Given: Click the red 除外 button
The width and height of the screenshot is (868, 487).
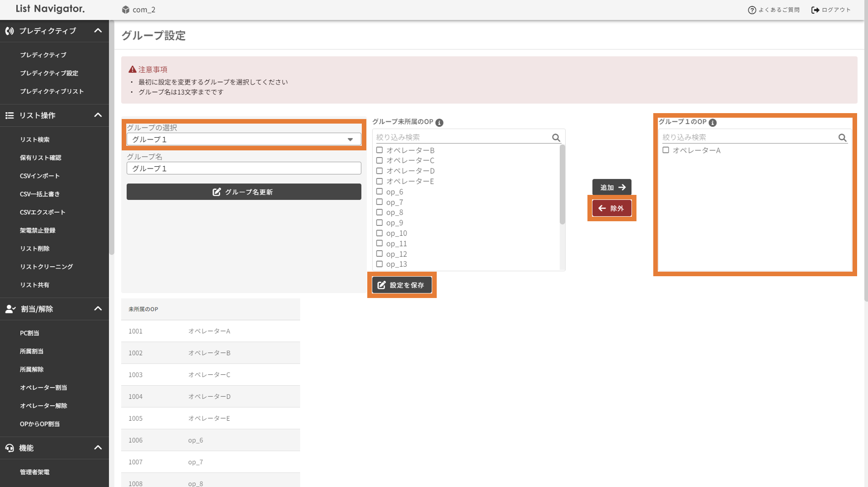Looking at the screenshot, I should pos(612,209).
